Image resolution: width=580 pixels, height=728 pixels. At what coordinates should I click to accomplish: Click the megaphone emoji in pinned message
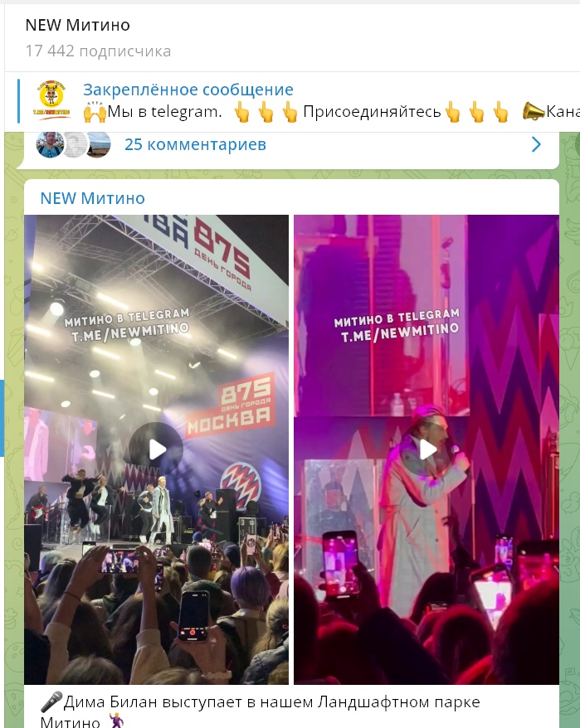534,112
